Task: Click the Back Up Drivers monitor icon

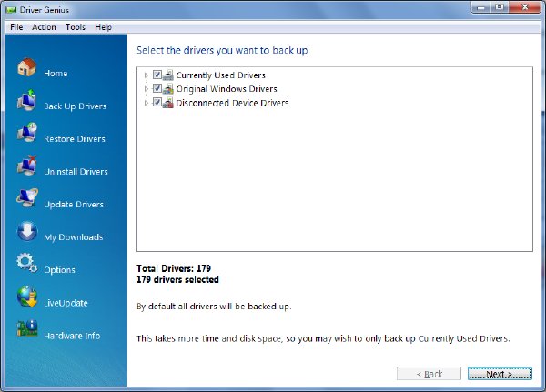Action: (26, 100)
